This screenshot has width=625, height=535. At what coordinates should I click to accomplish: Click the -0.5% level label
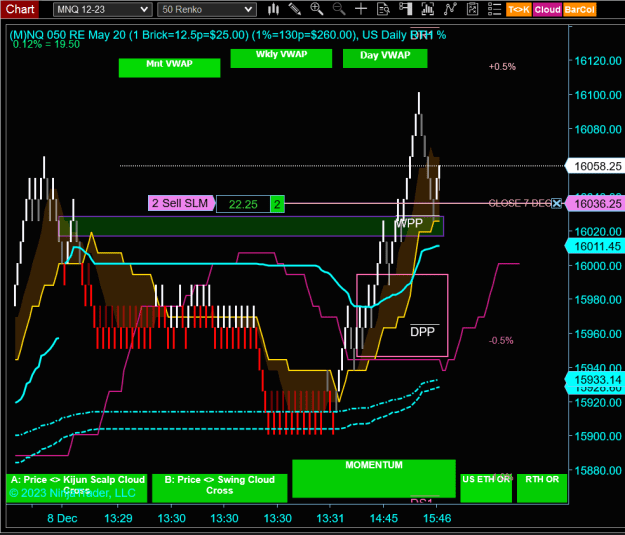pos(501,340)
